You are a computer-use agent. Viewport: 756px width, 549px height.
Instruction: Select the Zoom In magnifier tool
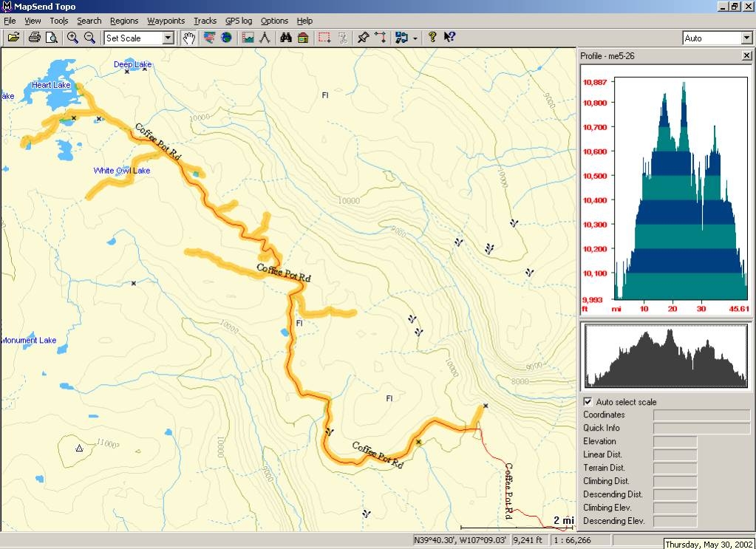pos(73,38)
